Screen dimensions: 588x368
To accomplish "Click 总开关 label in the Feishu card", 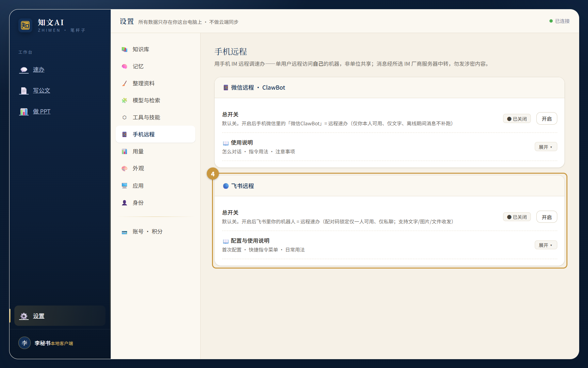I will click(x=230, y=213).
